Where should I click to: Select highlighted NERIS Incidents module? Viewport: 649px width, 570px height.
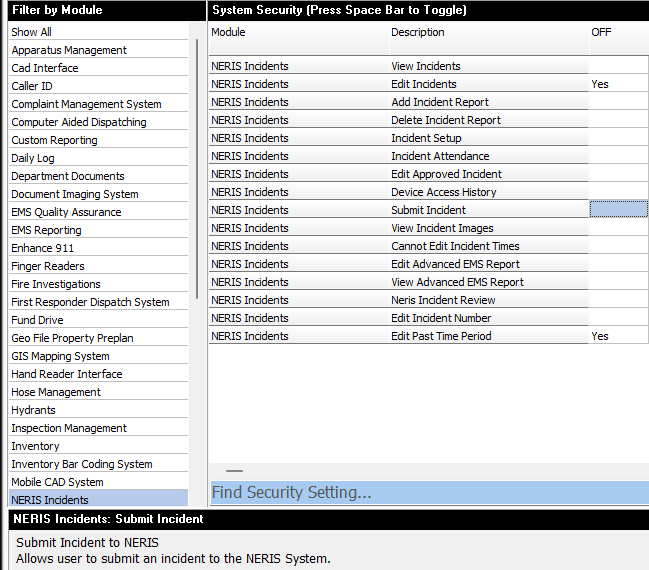99,499
